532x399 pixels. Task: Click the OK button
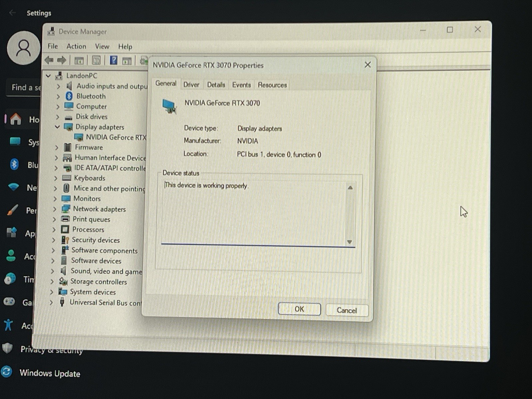pyautogui.click(x=299, y=309)
